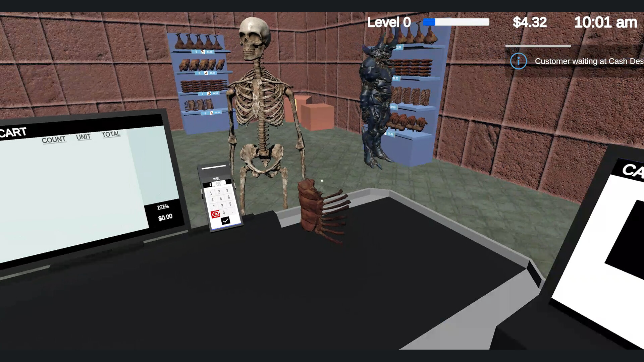Select the meat haunch icon on the top shelf price tag
Image resolution: width=644 pixels, height=362 pixels.
203,52
